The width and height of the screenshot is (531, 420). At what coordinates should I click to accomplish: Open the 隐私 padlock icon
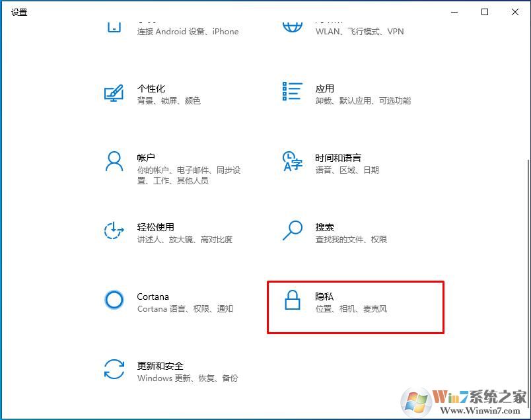pos(293,300)
